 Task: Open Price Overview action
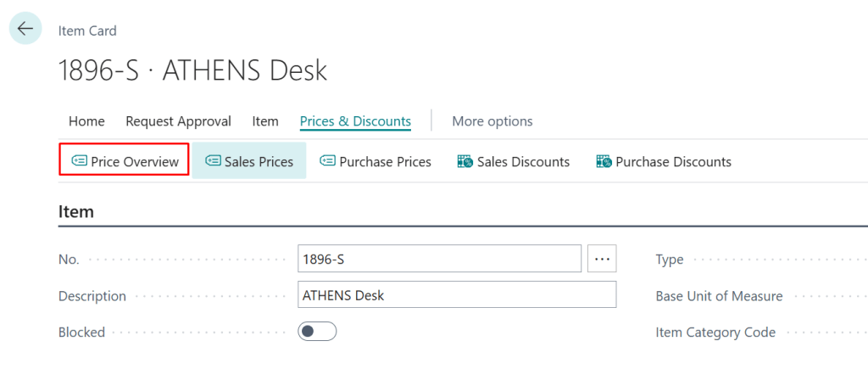(x=125, y=161)
